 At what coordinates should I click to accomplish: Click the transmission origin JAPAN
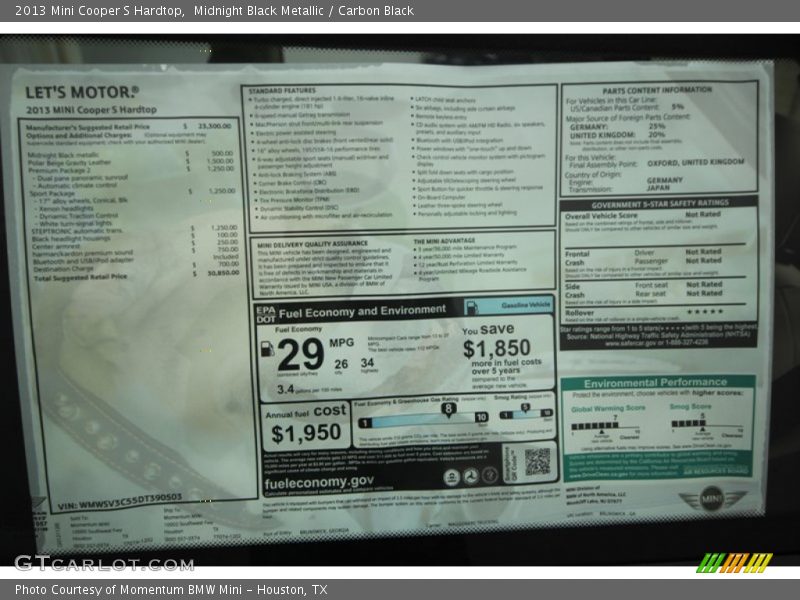658,188
